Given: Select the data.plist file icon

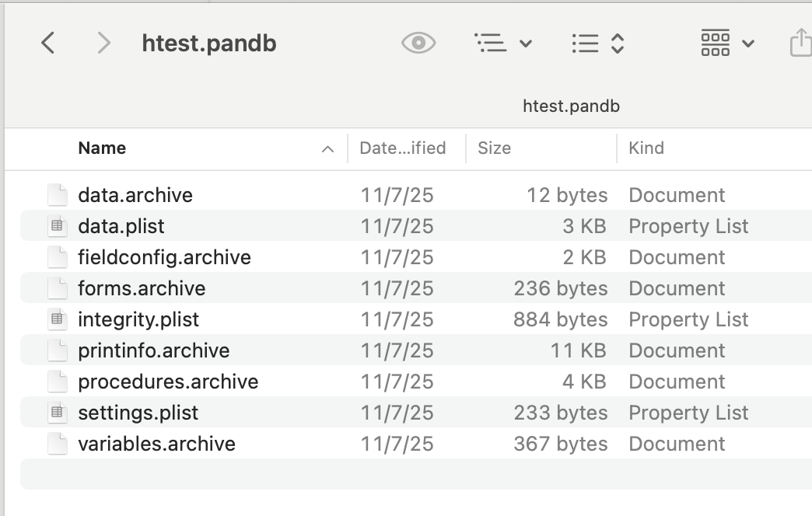Looking at the screenshot, I should pyautogui.click(x=57, y=226).
